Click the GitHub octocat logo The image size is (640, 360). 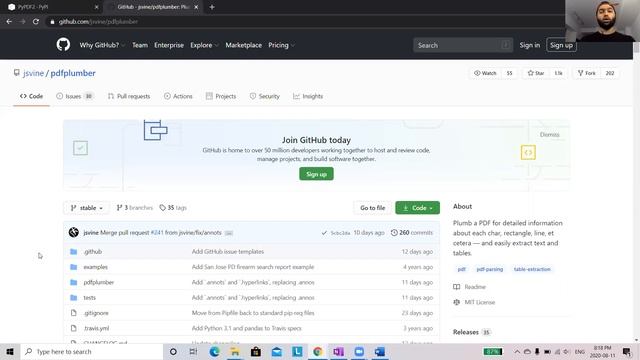tap(63, 44)
